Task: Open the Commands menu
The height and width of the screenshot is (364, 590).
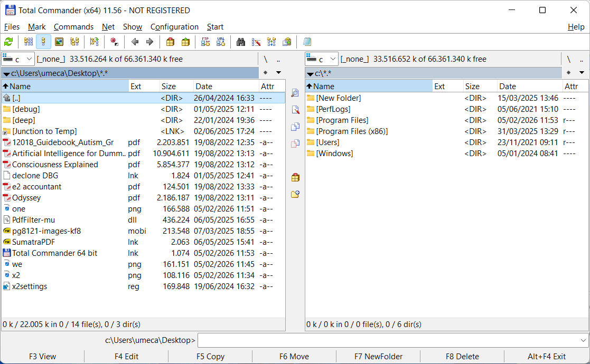Action: point(73,27)
